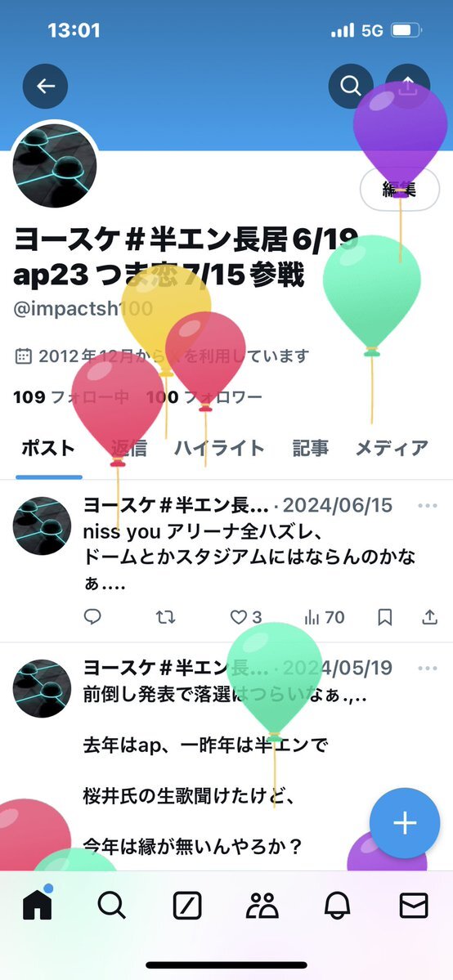
Task: Reply to the niss you アリーナ post
Action: [x=92, y=617]
